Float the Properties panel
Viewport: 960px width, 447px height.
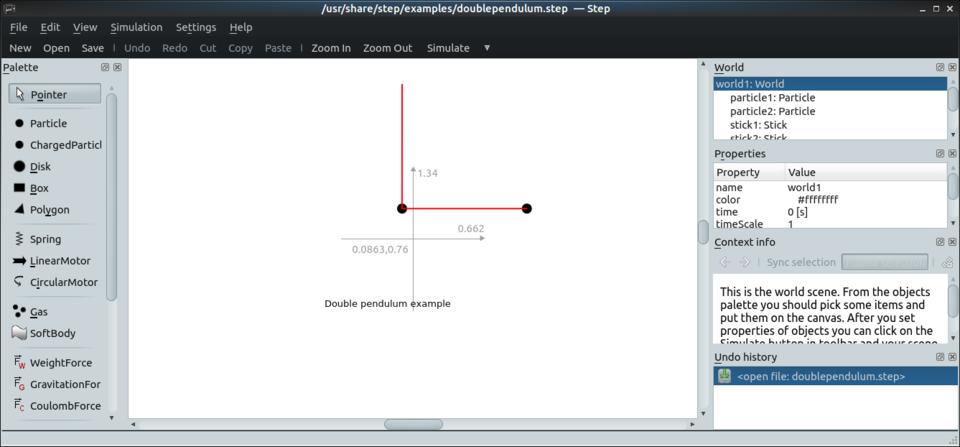click(x=940, y=154)
